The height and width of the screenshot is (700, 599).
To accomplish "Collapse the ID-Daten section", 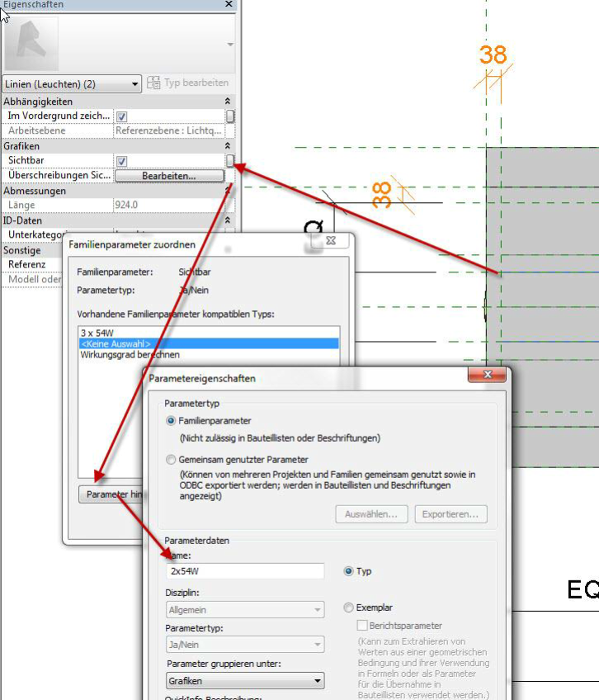I will coord(228,220).
